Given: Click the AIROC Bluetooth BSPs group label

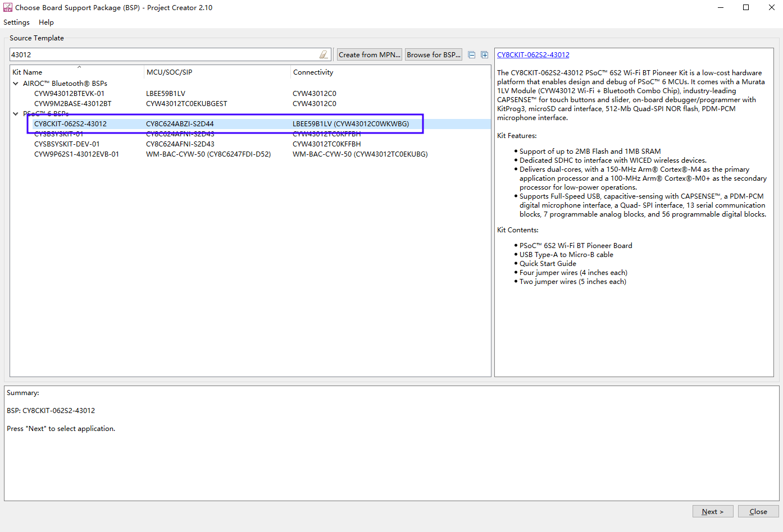Looking at the screenshot, I should (65, 83).
